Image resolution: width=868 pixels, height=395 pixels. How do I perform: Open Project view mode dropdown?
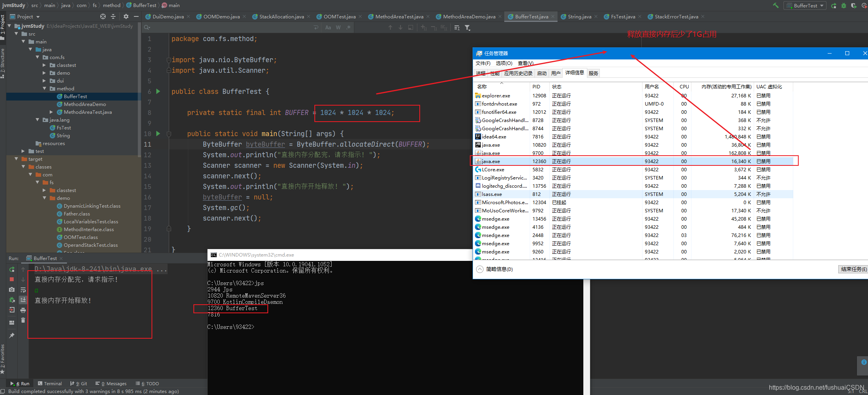(25, 16)
